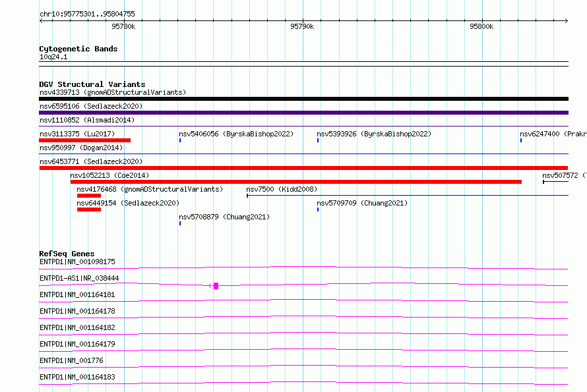Click the purple nsv6595106 variant bar

tap(303, 113)
